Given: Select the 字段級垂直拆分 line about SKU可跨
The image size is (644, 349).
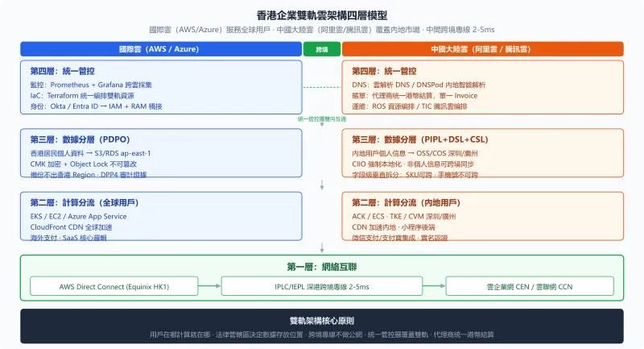Looking at the screenshot, I should (x=415, y=174).
